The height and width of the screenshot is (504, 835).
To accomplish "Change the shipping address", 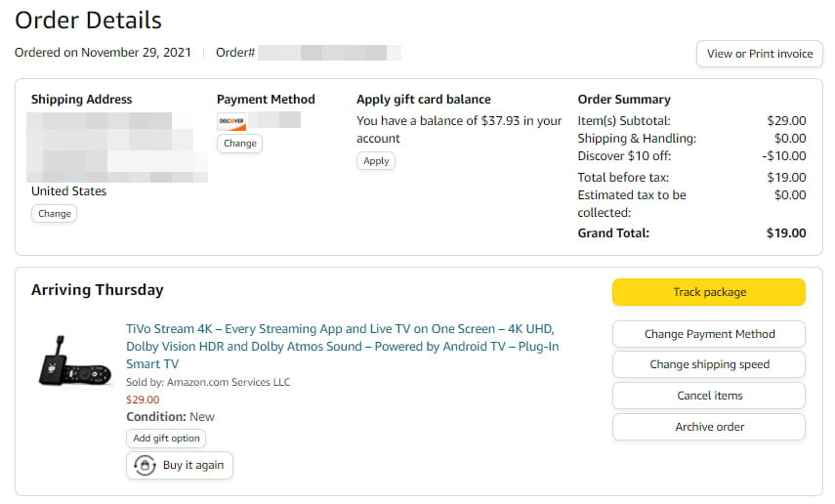I will click(55, 214).
